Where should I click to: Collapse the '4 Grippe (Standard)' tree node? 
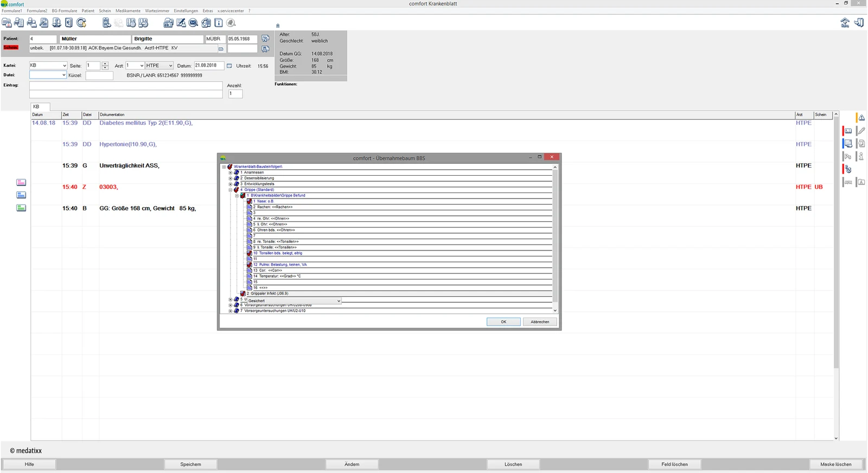click(230, 190)
